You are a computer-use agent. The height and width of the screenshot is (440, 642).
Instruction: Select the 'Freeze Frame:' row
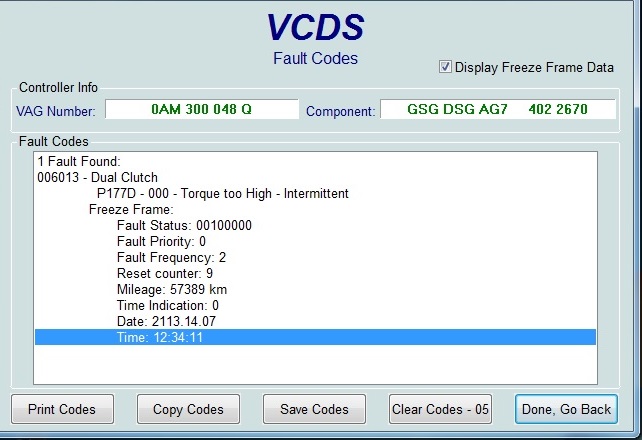[315, 209]
